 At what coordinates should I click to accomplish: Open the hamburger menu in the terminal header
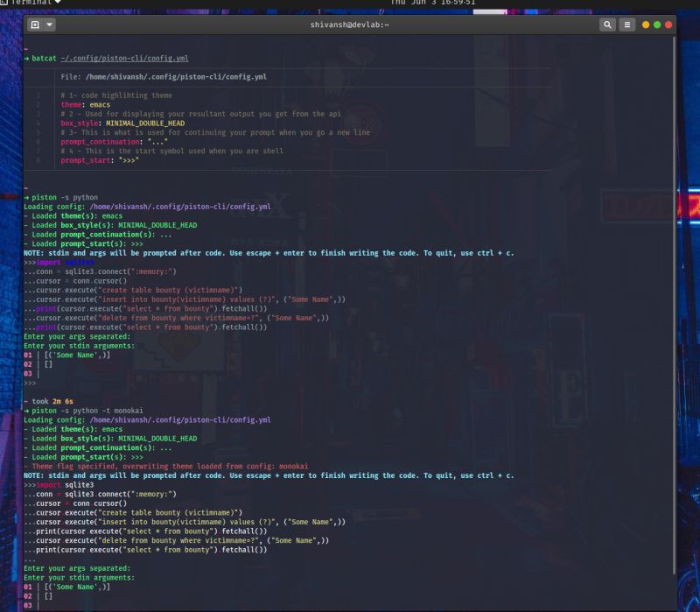(626, 25)
